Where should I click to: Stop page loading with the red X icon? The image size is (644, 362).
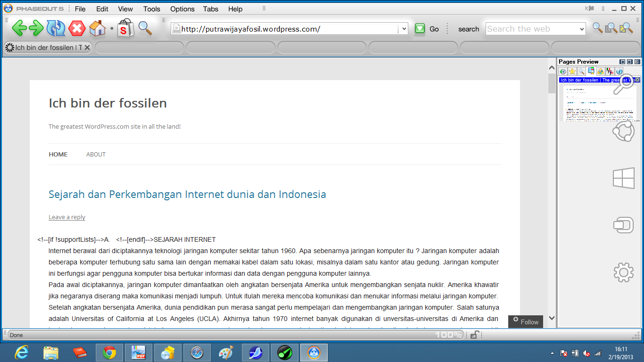(76, 28)
